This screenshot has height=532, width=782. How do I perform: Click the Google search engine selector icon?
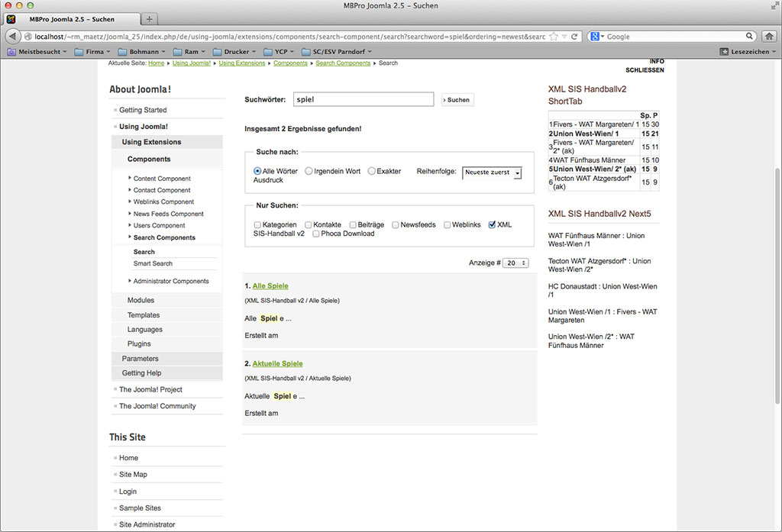[596, 37]
